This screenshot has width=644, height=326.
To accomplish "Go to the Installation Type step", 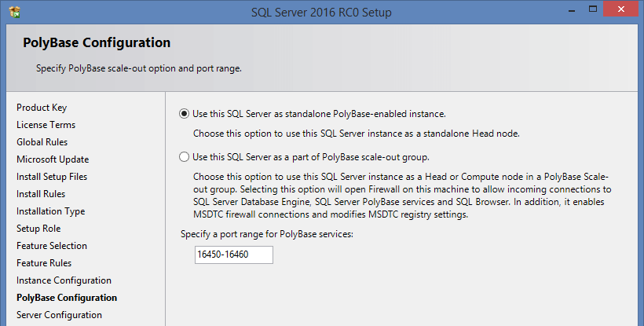I will [x=50, y=211].
